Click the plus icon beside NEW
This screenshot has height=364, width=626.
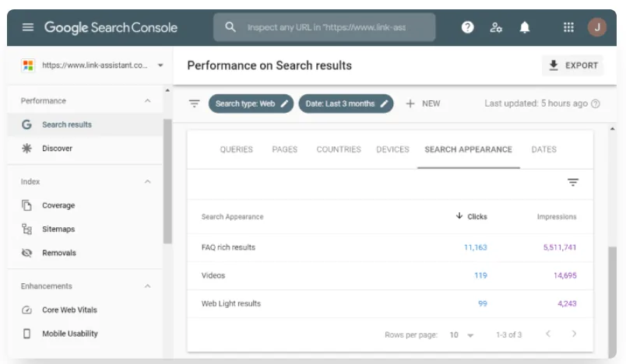[x=410, y=103]
